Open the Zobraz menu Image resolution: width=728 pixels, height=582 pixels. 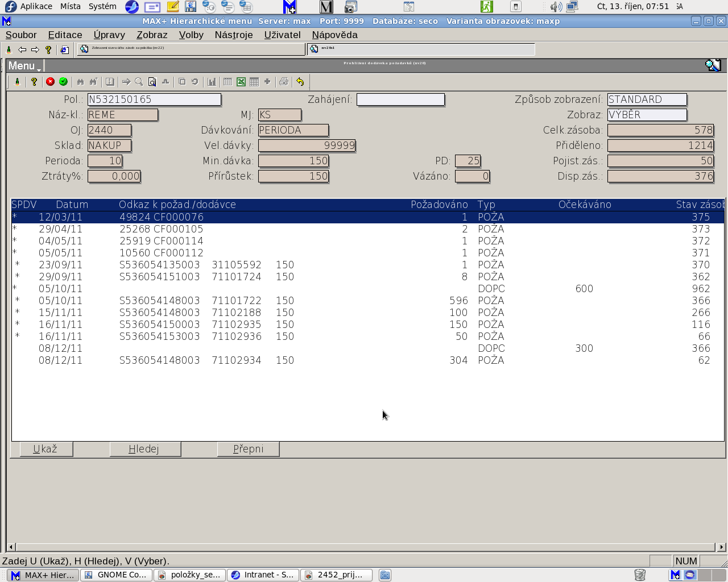[x=152, y=35]
